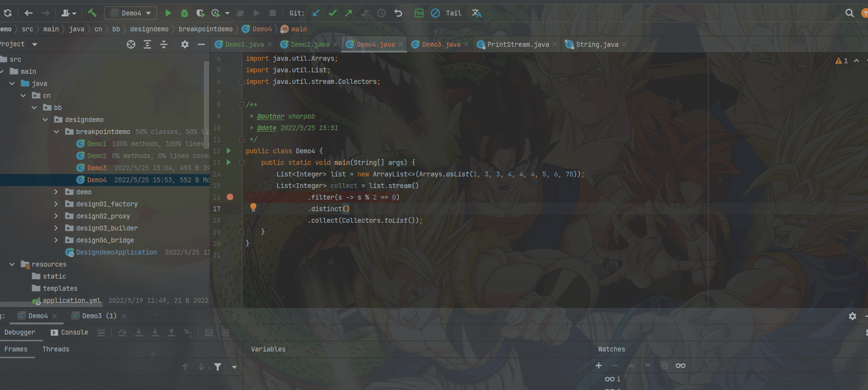Click the stop square button in toolbar

[x=273, y=13]
